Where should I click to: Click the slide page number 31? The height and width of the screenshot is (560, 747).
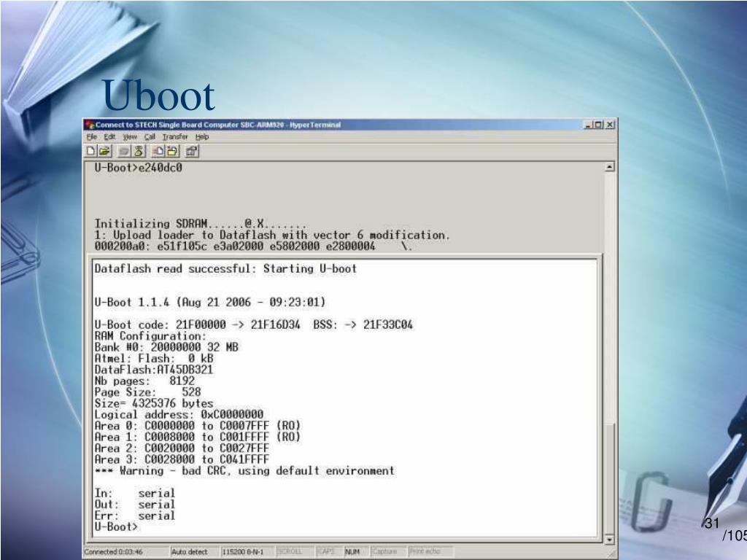(712, 524)
